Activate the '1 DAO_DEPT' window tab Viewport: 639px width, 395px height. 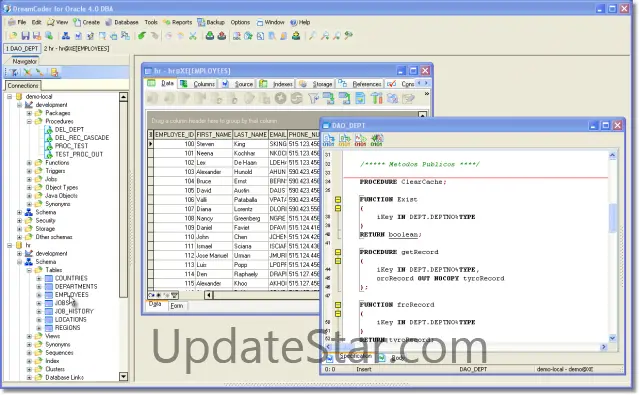coord(22,49)
